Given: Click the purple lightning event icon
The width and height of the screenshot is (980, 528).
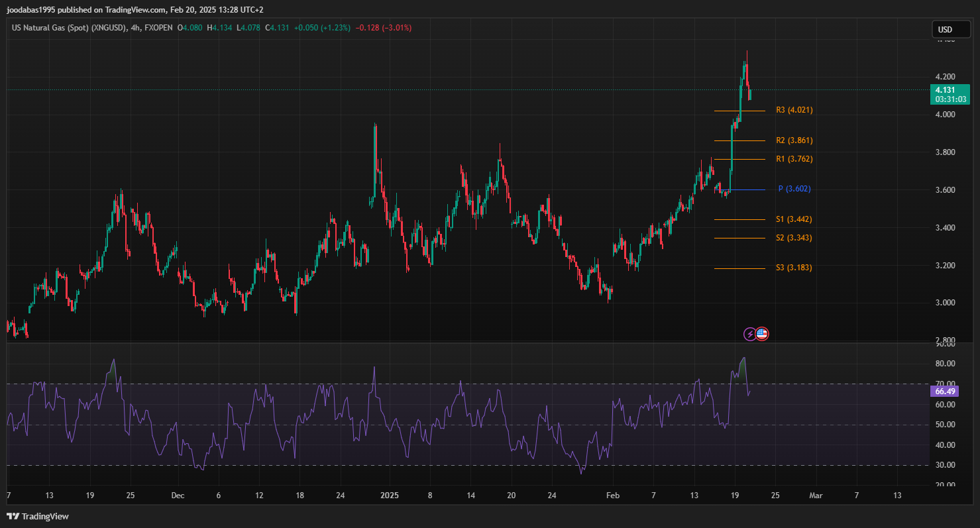Looking at the screenshot, I should click(749, 334).
